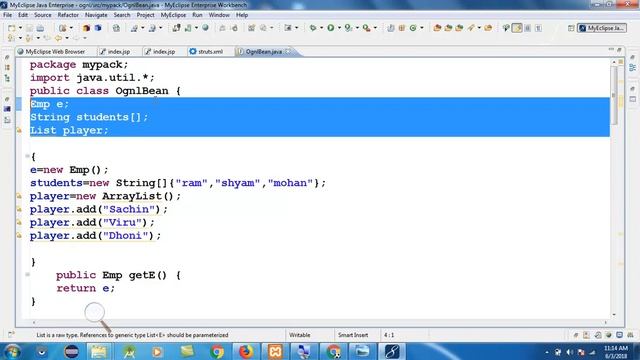Open the File menu
Screen dimensions: 640x360
click(8, 15)
